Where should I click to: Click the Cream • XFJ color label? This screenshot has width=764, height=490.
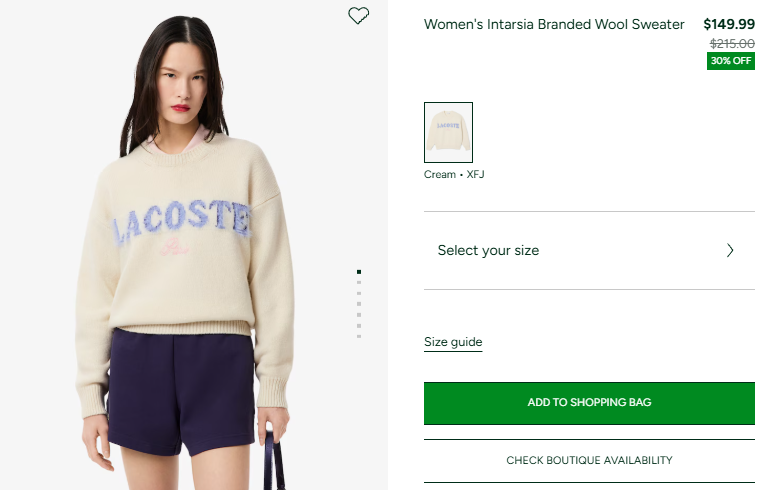pyautogui.click(x=454, y=175)
